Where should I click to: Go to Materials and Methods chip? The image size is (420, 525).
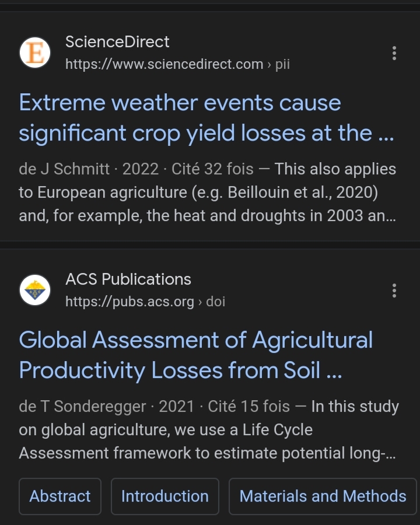click(x=323, y=496)
